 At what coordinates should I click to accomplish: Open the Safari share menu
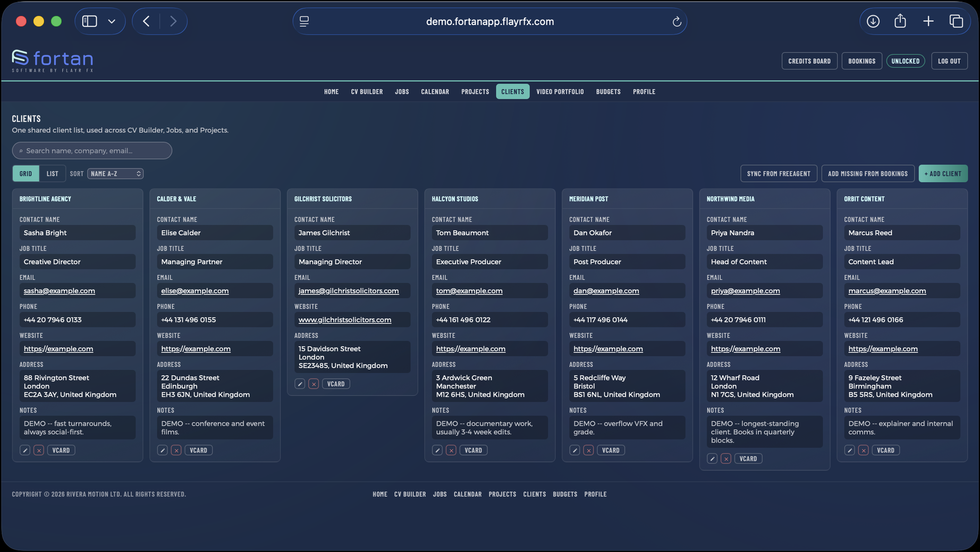(x=900, y=21)
